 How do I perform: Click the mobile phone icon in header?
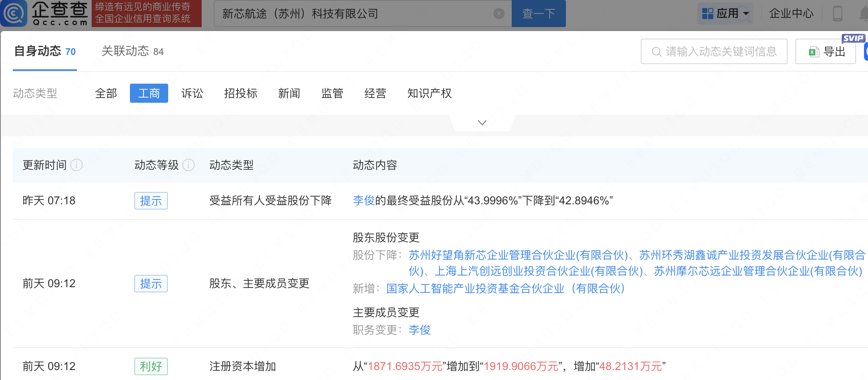(837, 14)
